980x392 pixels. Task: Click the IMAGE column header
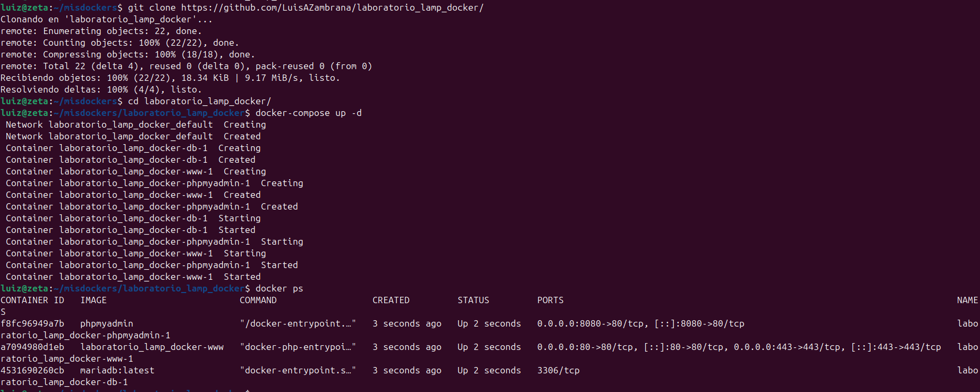coord(94,300)
